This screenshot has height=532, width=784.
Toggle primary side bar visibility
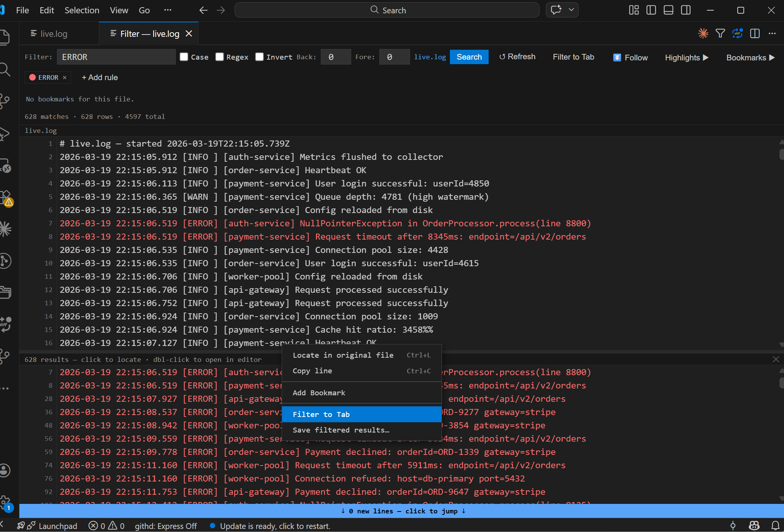click(x=651, y=10)
